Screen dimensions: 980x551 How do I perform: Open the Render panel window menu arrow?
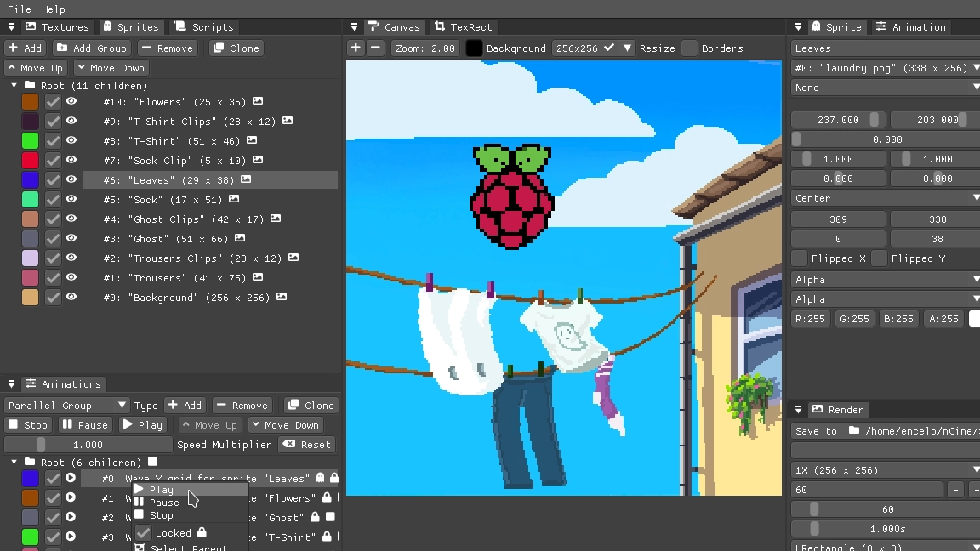pyautogui.click(x=798, y=410)
